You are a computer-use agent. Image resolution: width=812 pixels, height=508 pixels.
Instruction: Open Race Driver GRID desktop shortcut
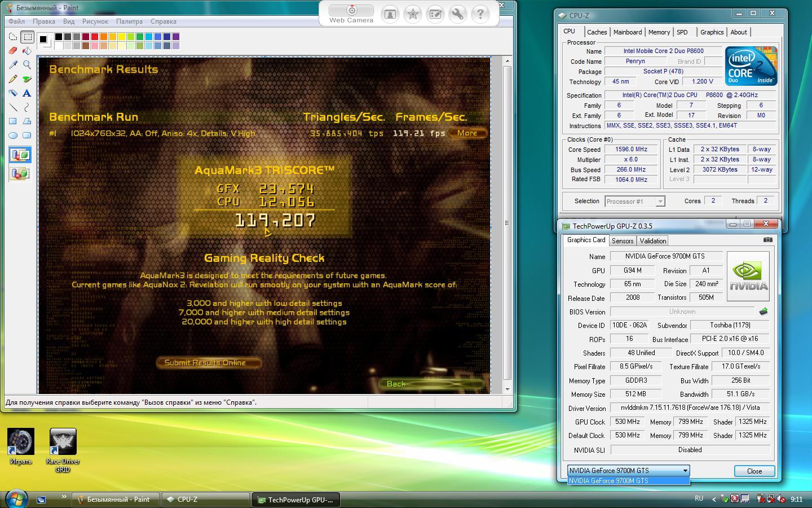coord(63,450)
